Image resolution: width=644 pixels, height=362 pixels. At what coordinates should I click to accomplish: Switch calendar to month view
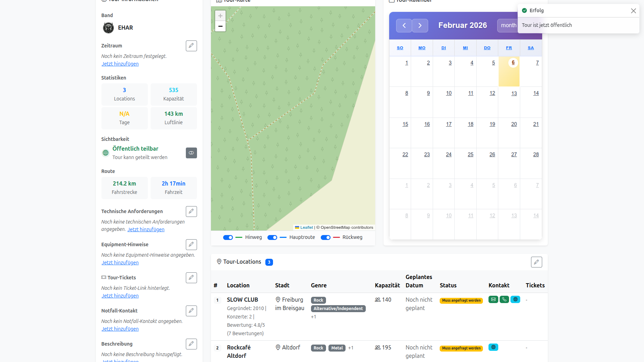508,25
